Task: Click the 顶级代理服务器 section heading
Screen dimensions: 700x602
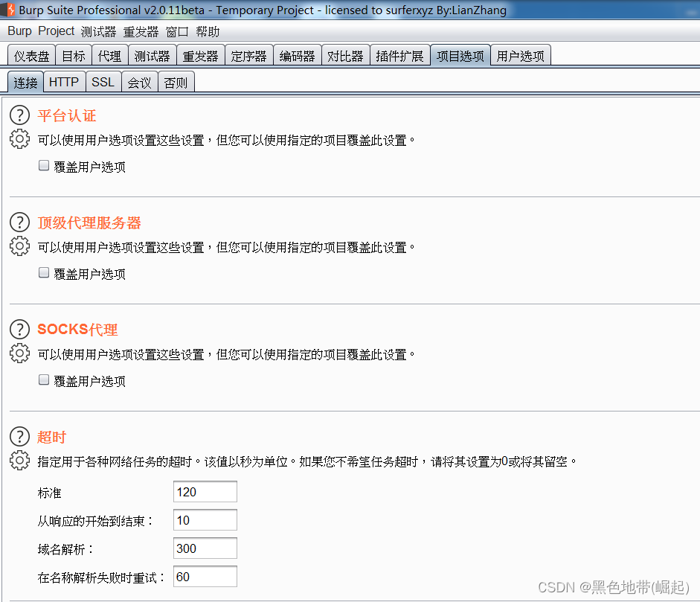Action: pyautogui.click(x=89, y=222)
